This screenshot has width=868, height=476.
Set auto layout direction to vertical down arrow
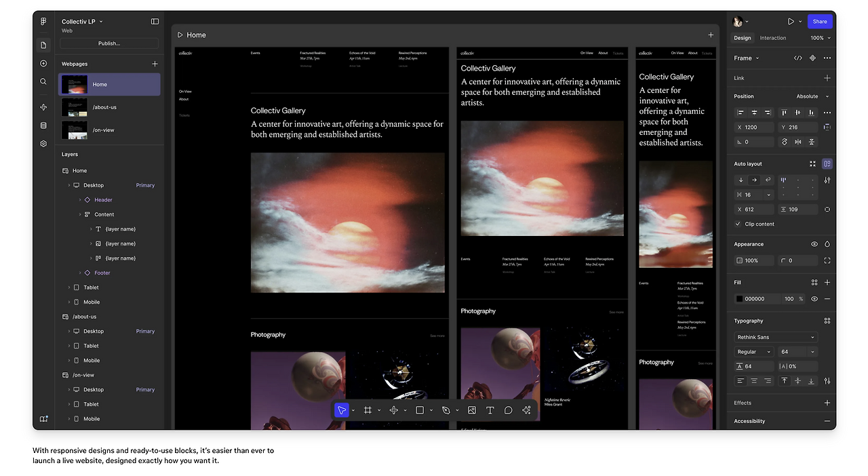(x=741, y=180)
